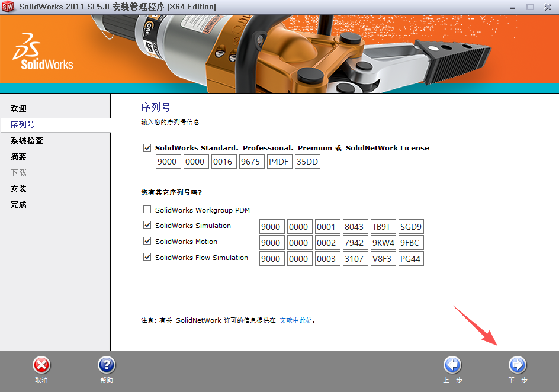This screenshot has width=559, height=392.
Task: Open the 文献中此处 documentation link
Action: (295, 321)
